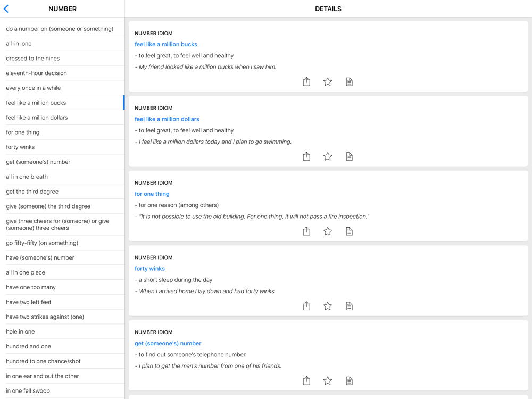Select "dressed to the nines" in the list

33,59
